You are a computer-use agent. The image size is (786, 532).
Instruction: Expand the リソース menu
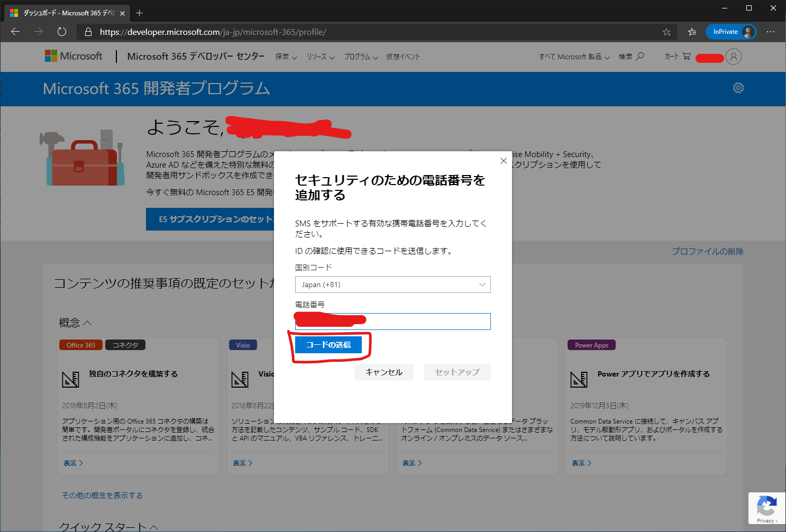[x=321, y=57]
